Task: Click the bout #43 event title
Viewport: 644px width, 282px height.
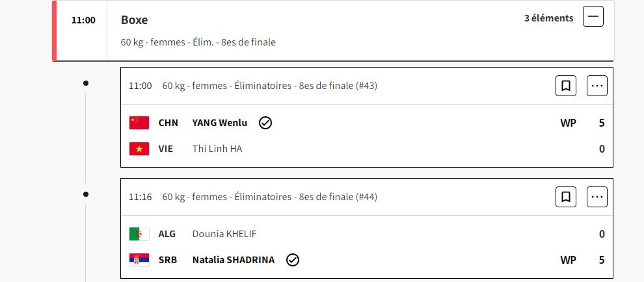Action: coord(269,86)
